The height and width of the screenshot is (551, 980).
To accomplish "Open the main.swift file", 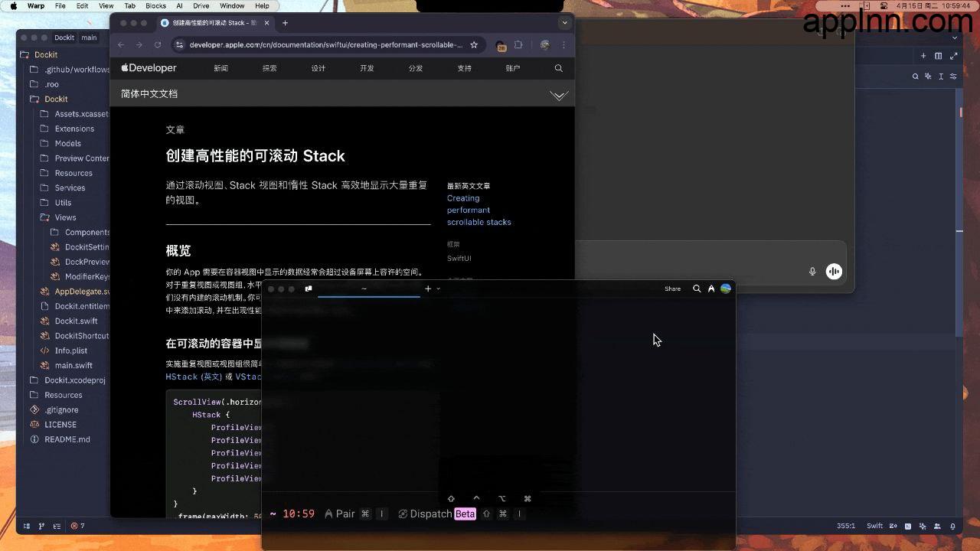I will coord(73,366).
